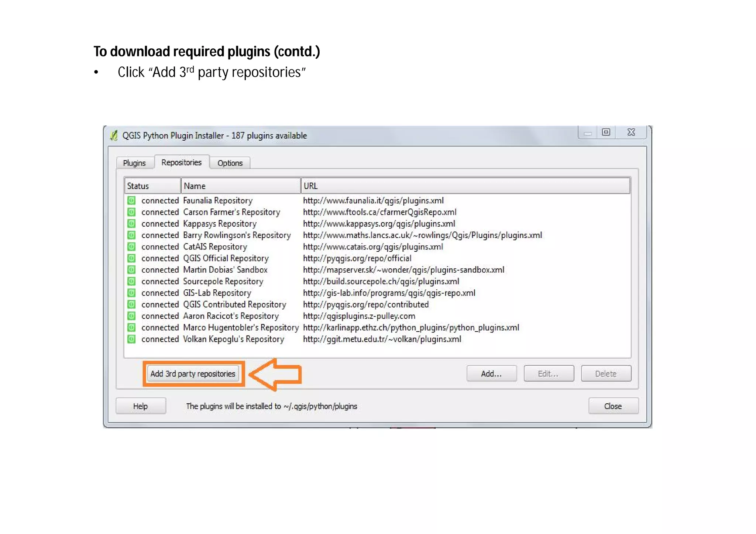
Task: Click URL http://pyqgis.org/repo/contributed
Action: pos(366,304)
